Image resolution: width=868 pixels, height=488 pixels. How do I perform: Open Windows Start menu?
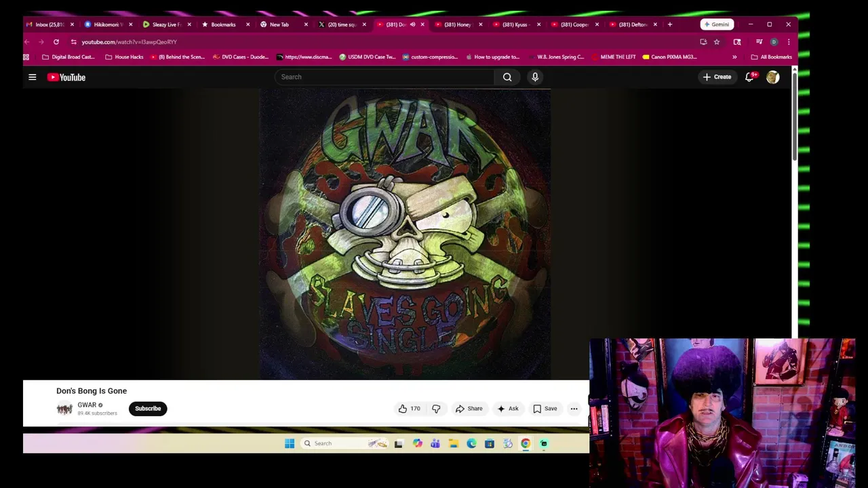(x=290, y=443)
